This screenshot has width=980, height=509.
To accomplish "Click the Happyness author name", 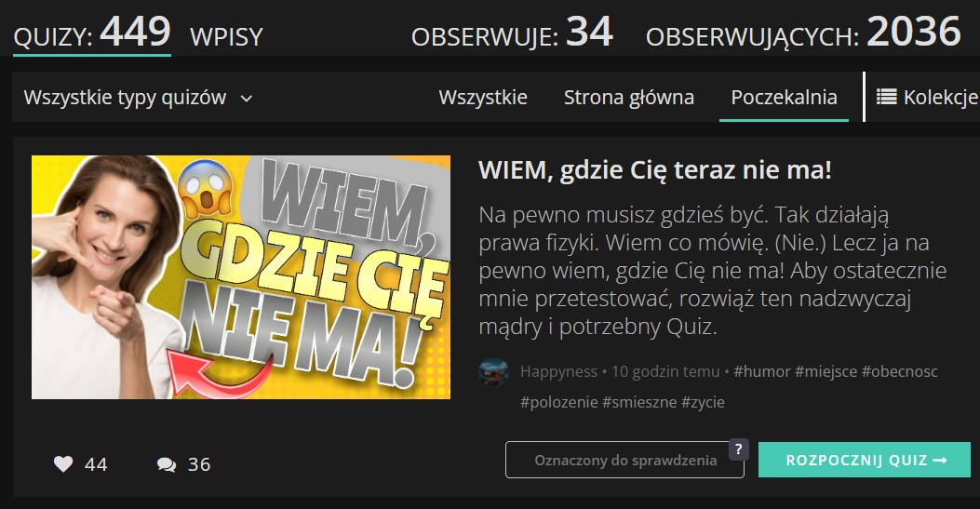I will (558, 371).
